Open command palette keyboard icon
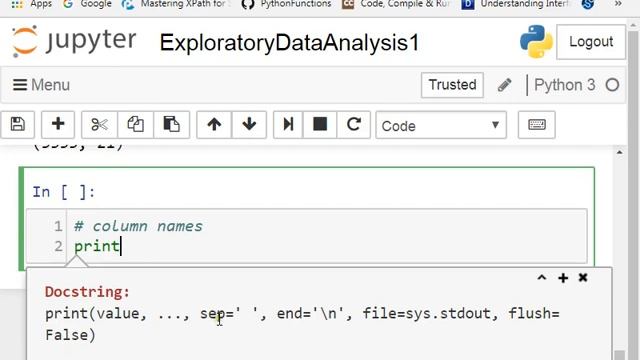 click(537, 124)
